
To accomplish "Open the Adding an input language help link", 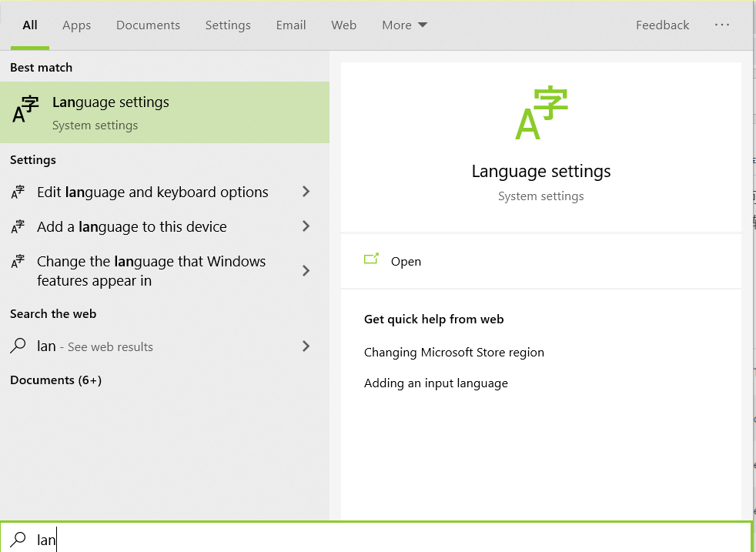I will pyautogui.click(x=436, y=383).
